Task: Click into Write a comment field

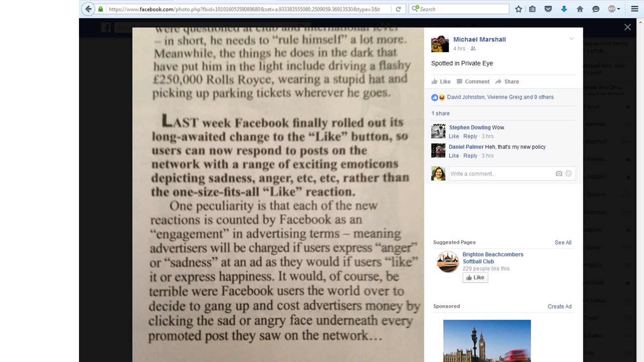Action: click(x=501, y=173)
